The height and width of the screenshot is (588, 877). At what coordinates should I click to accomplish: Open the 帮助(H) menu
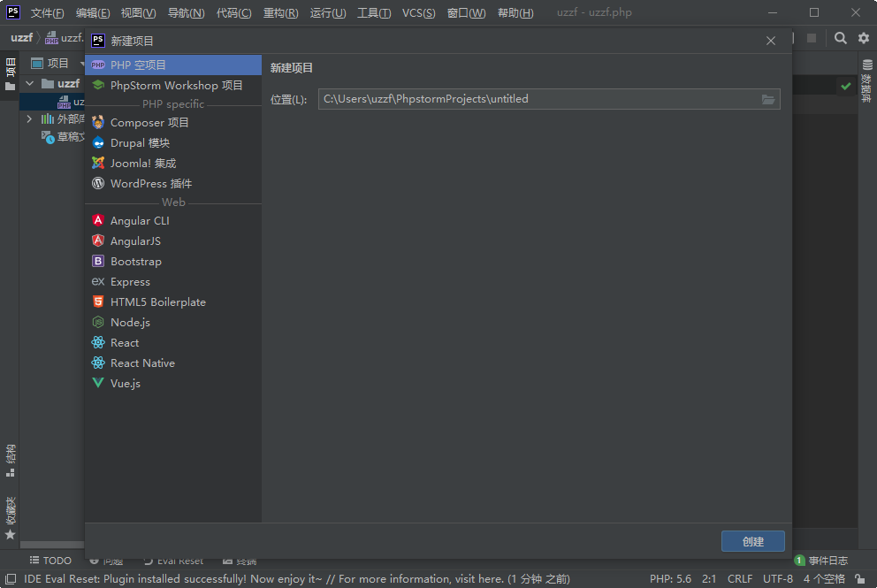click(515, 13)
